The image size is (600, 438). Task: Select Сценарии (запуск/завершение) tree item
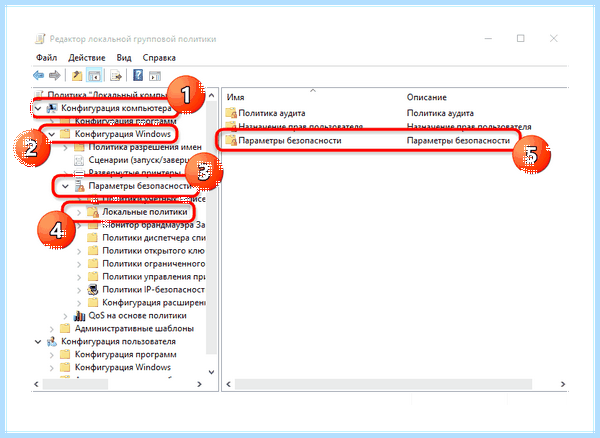click(x=139, y=160)
